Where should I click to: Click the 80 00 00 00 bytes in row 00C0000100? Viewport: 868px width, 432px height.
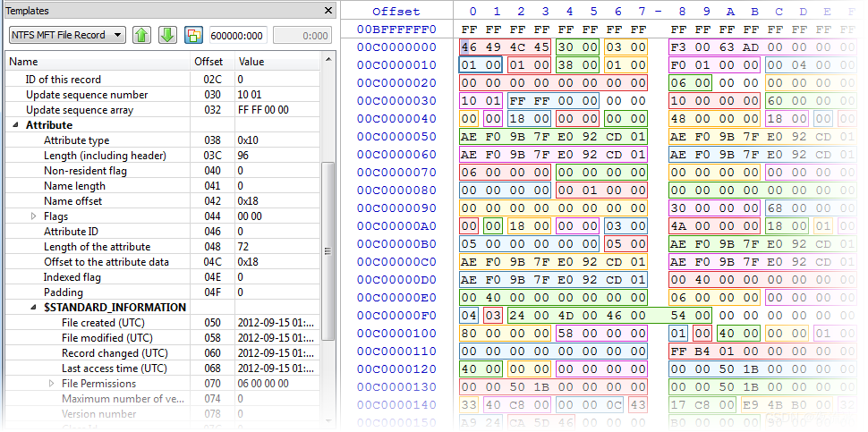[x=505, y=333]
